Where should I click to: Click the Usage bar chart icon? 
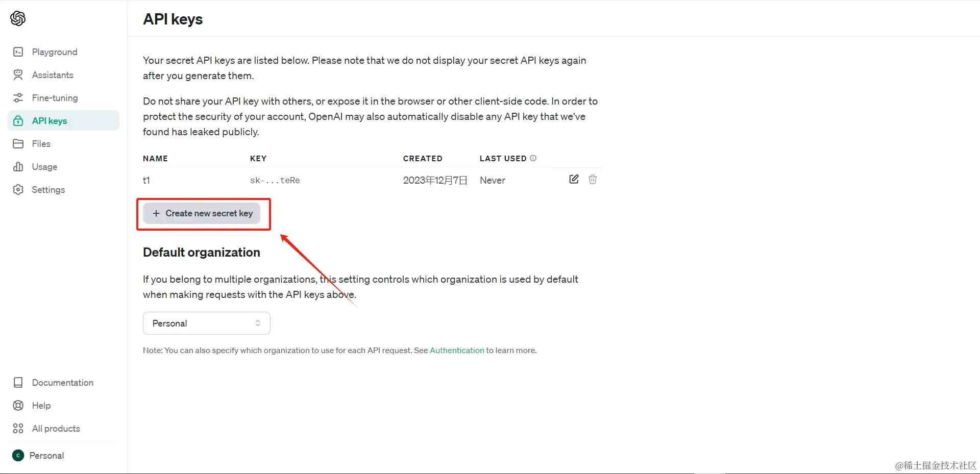[x=18, y=167]
